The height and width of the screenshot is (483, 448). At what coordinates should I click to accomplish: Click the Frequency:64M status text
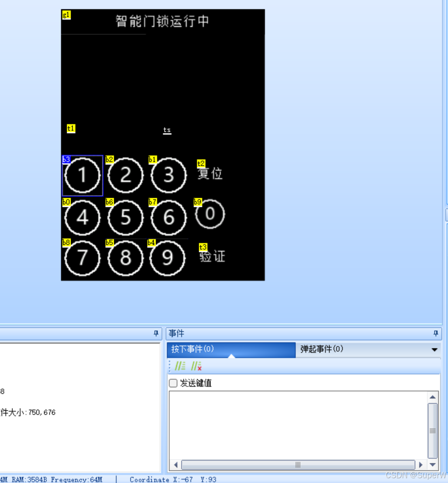76,480
